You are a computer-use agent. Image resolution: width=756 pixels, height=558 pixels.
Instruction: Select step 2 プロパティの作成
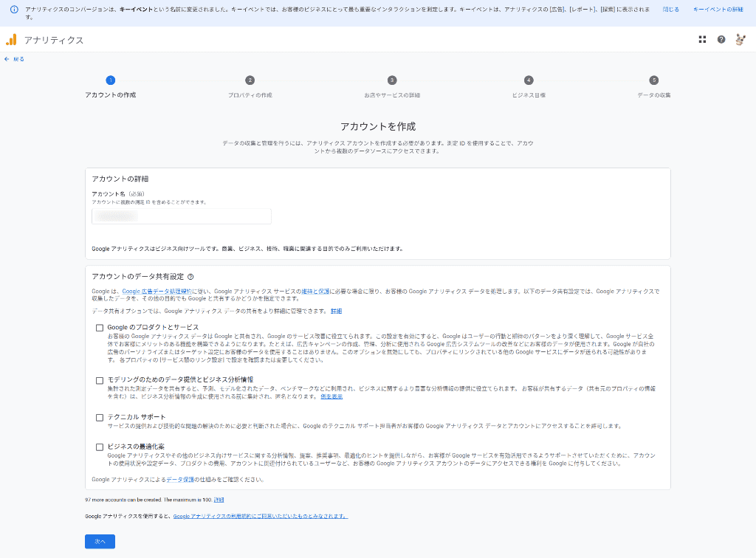250,80
